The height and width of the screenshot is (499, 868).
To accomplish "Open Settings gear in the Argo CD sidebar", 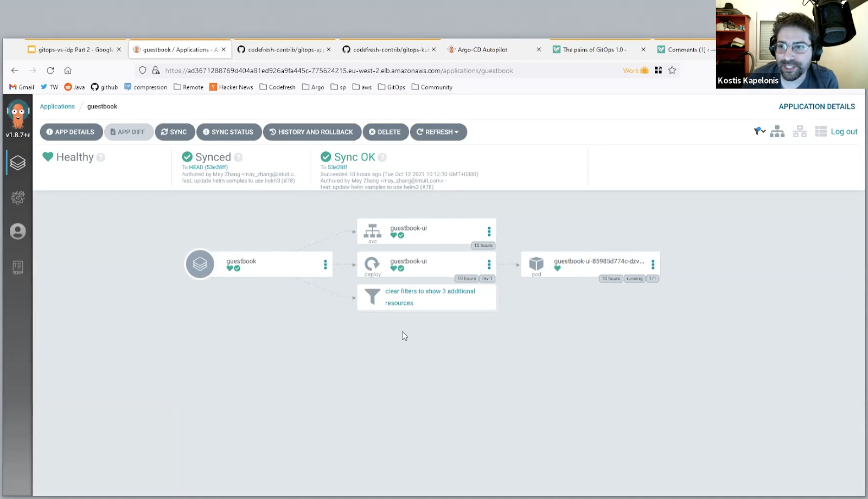I will [17, 197].
